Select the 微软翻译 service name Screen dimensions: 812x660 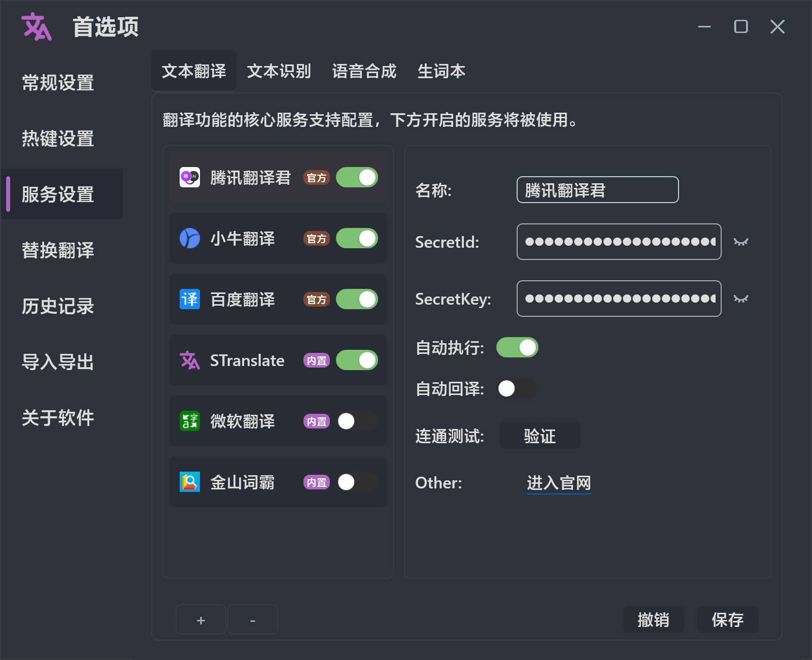click(x=243, y=421)
